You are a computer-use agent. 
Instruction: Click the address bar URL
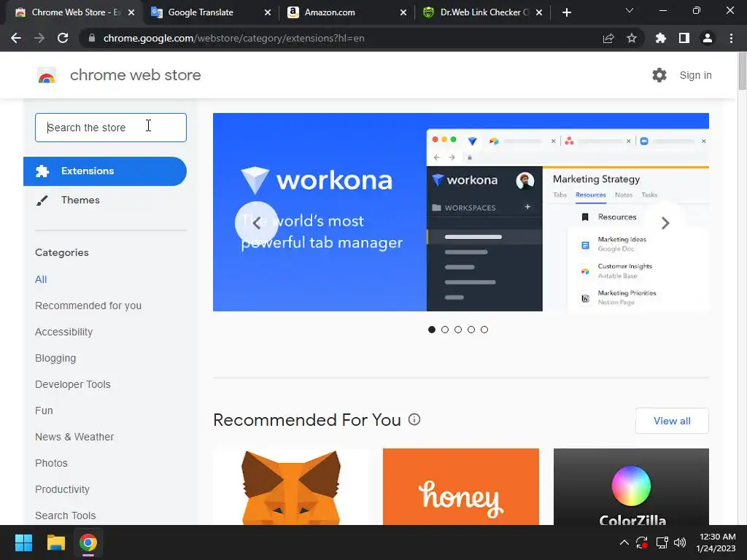pyautogui.click(x=233, y=38)
